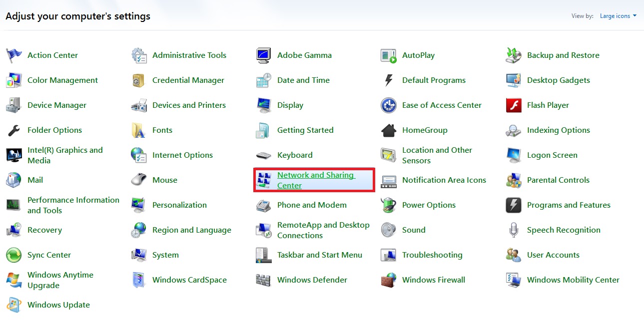Image resolution: width=644 pixels, height=324 pixels.
Task: Open Performance Information and Tools link
Action: pyautogui.click(x=73, y=205)
